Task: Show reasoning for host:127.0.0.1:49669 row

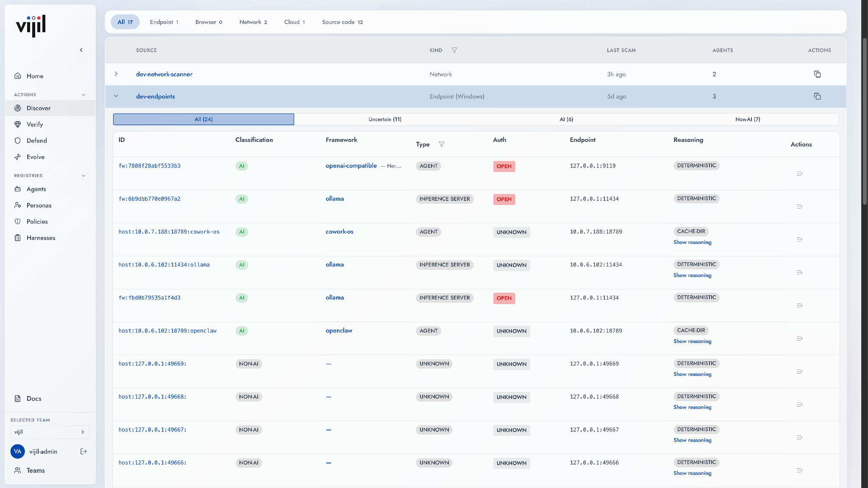Action: [x=692, y=374]
